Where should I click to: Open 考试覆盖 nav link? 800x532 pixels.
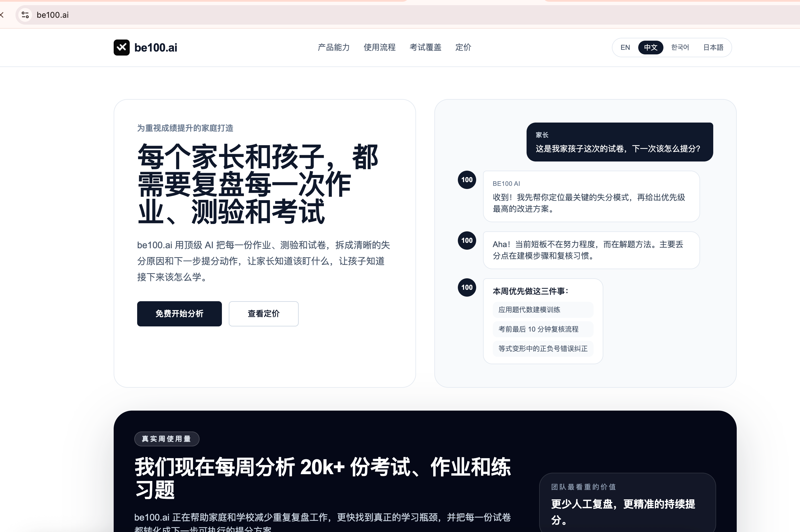425,48
